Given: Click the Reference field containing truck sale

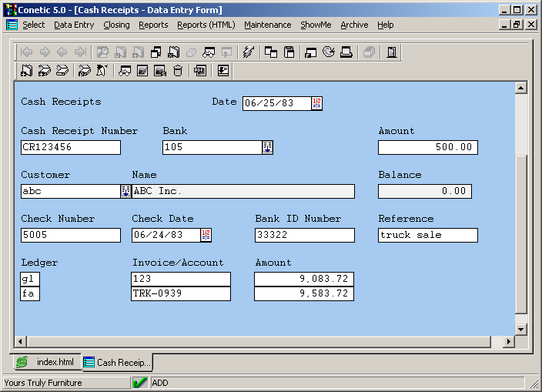Looking at the screenshot, I should (427, 235).
